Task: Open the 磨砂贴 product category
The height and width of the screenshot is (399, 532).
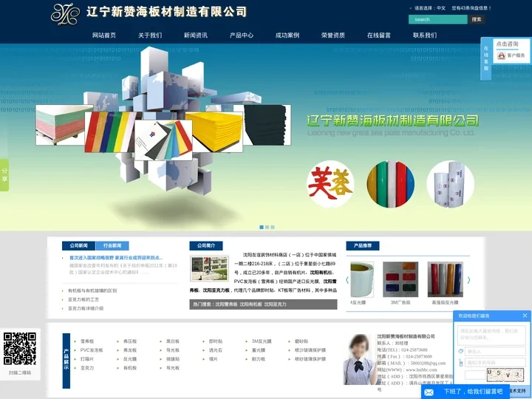Action: tap(301, 341)
